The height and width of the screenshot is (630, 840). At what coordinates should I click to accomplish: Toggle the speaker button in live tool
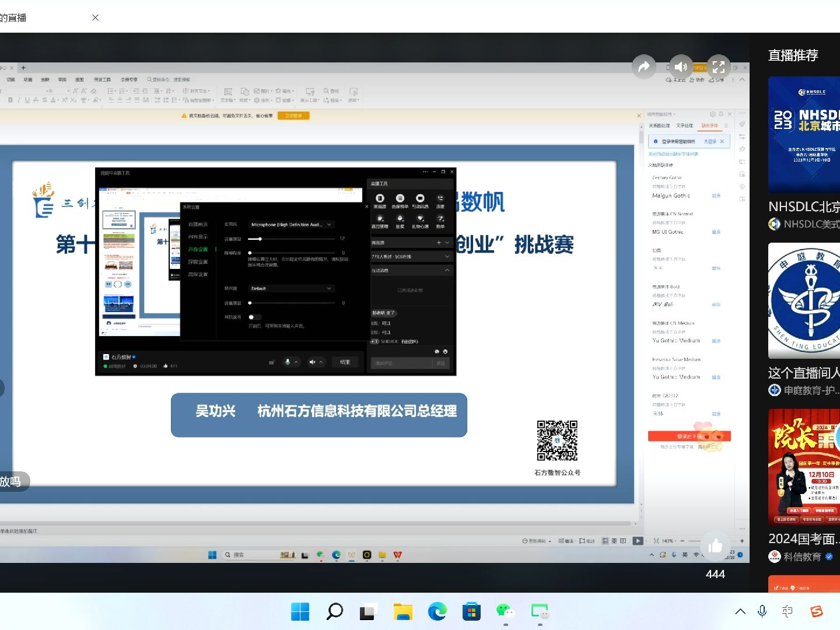click(312, 362)
